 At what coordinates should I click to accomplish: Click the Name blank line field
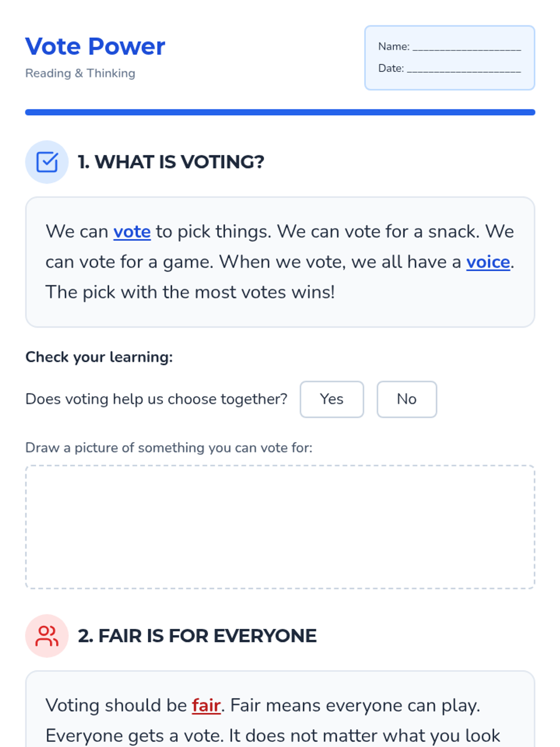(467, 47)
